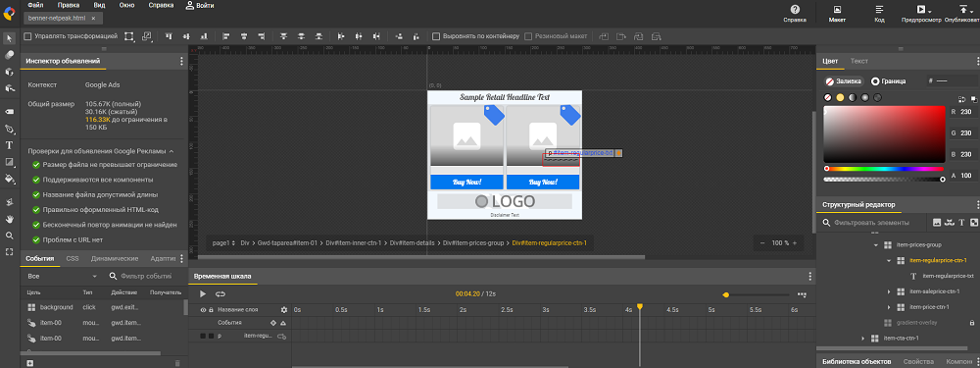980x368 pixels.
Task: Expand item-cta-ctn-1 tree node
Action: click(x=863, y=338)
